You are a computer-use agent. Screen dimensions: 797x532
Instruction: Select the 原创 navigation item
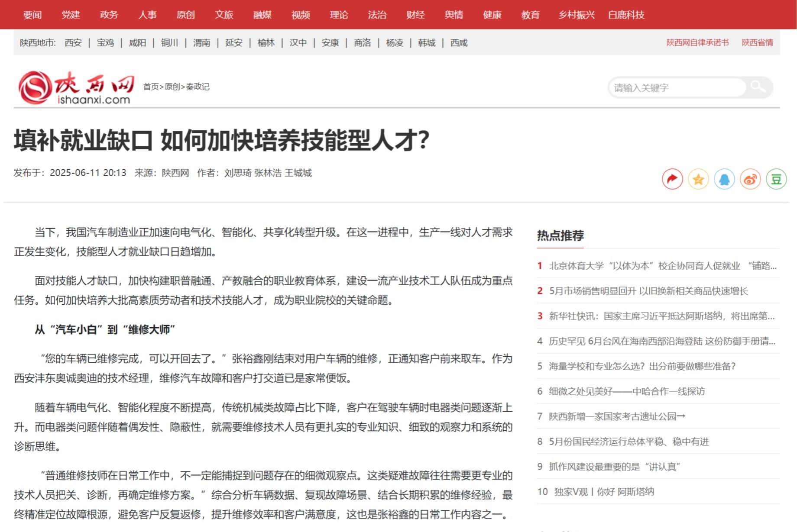(x=185, y=15)
